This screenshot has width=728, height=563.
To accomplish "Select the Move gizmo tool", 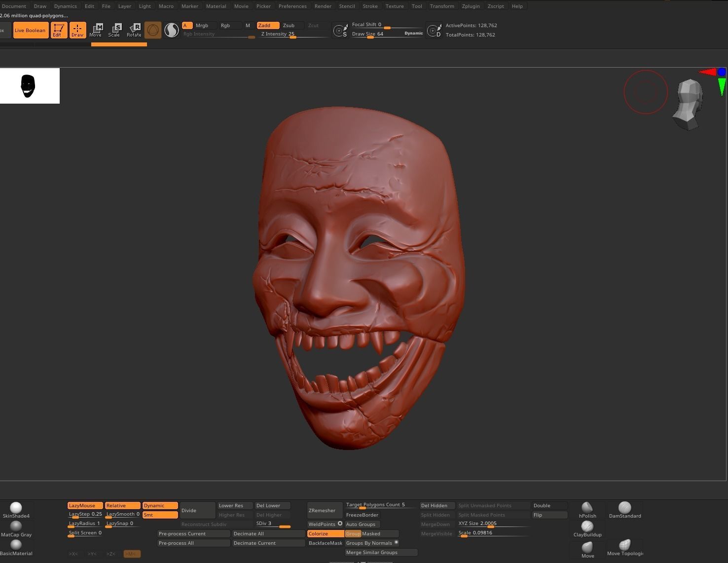I will coord(96,30).
